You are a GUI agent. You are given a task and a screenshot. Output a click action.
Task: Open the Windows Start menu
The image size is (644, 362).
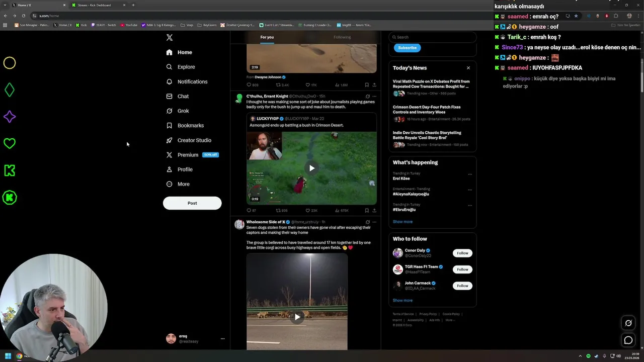pyautogui.click(x=8, y=356)
